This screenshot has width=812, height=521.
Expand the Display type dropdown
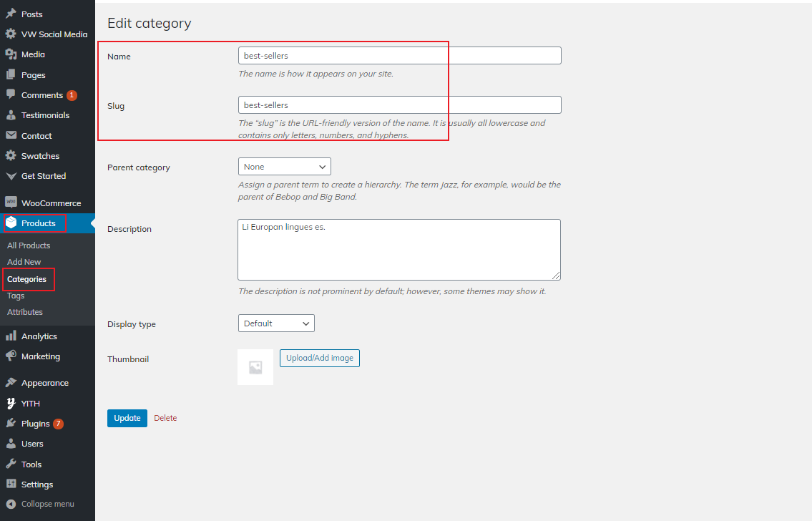point(275,323)
